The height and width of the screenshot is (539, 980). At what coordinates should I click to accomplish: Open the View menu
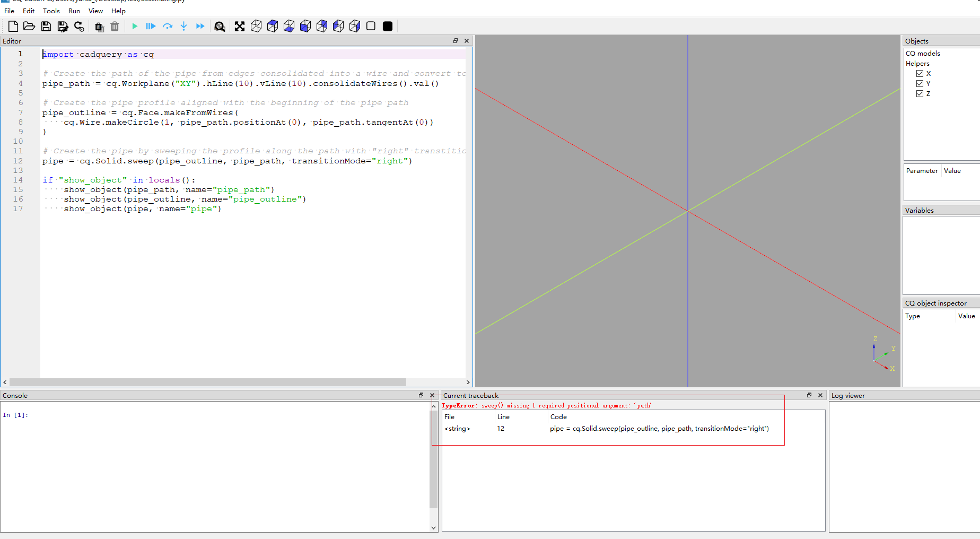coord(95,11)
